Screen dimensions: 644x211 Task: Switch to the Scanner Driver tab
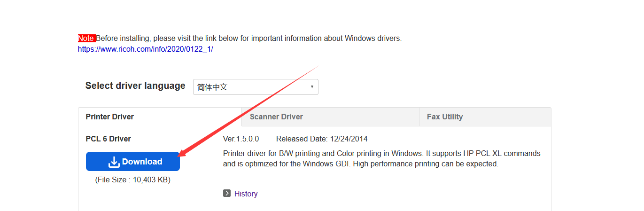pos(331,117)
